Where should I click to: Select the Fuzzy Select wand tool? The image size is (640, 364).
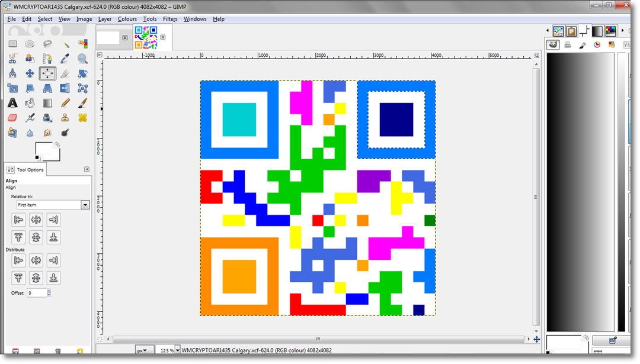point(65,44)
